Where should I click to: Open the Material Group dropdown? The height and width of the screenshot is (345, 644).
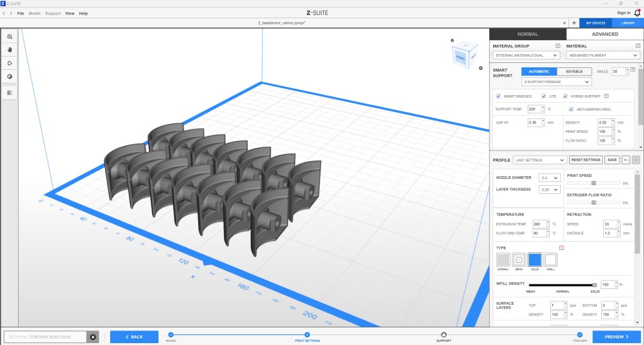(x=526, y=55)
